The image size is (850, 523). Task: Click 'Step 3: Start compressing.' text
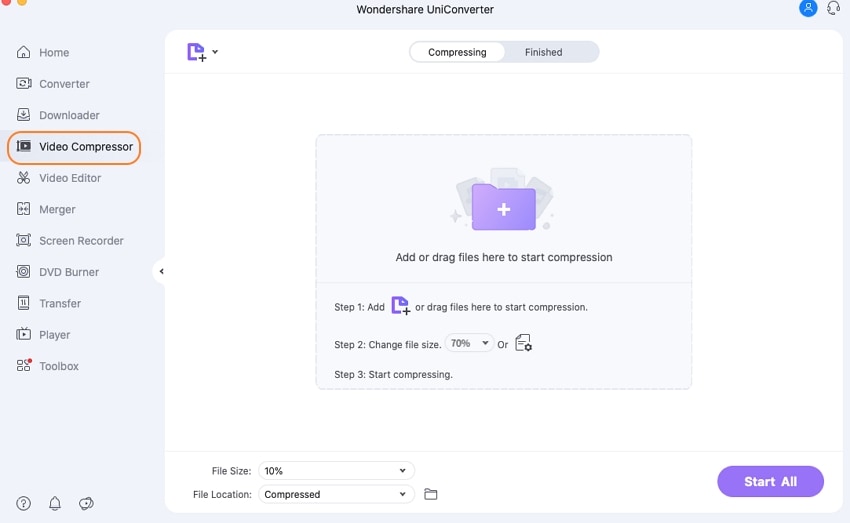[x=393, y=375]
